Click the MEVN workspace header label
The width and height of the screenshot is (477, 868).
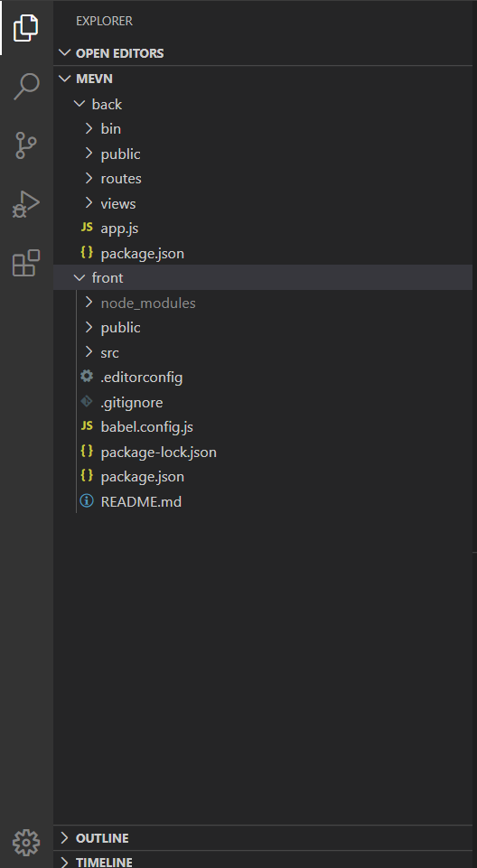[x=94, y=79]
